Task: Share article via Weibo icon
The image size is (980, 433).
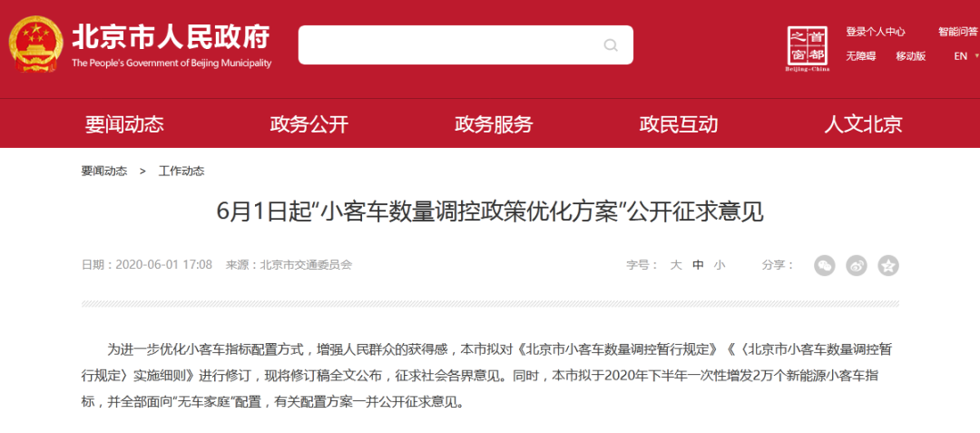Action: pos(857,266)
